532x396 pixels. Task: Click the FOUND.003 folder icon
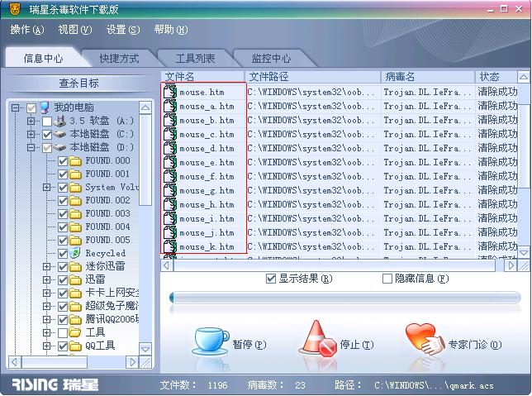point(75,214)
